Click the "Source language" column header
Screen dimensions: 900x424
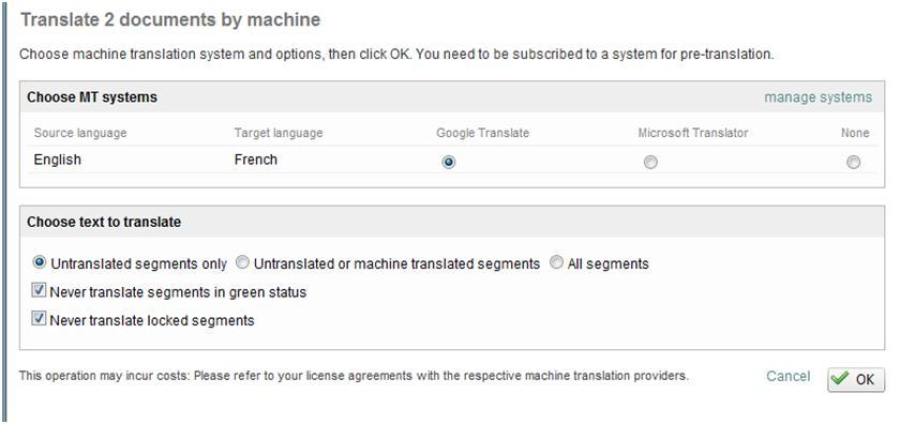pyautogui.click(x=80, y=133)
